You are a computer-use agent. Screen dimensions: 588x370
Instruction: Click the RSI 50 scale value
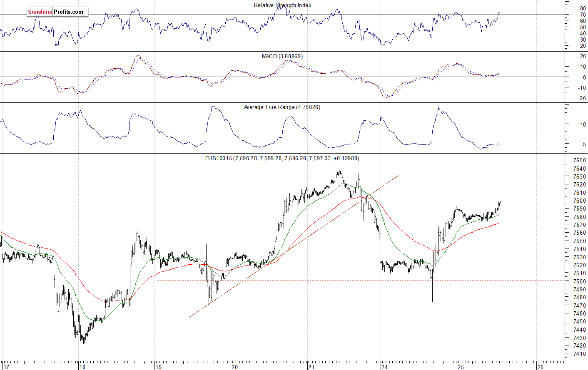coord(583,27)
